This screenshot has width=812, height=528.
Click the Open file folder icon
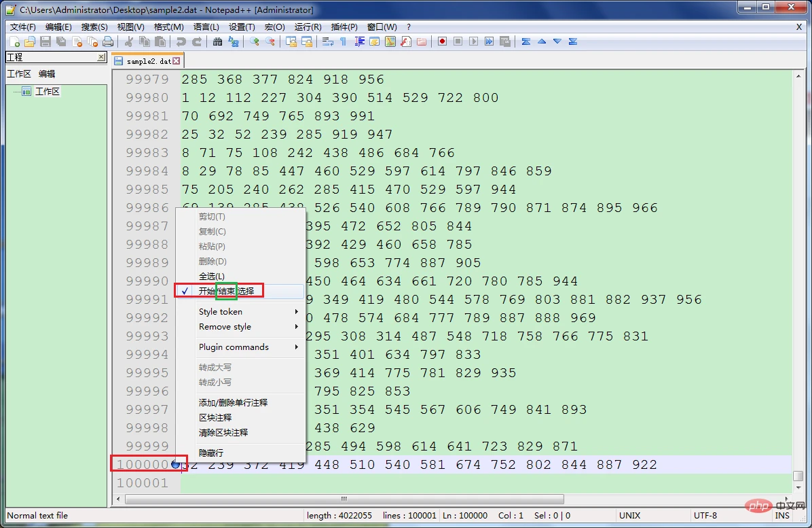(x=30, y=41)
